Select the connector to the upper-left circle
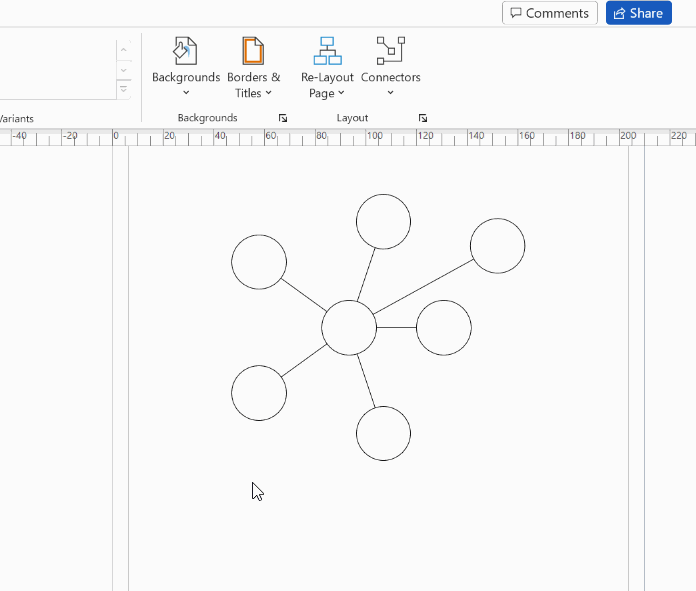The height and width of the screenshot is (591, 696). pos(304,295)
